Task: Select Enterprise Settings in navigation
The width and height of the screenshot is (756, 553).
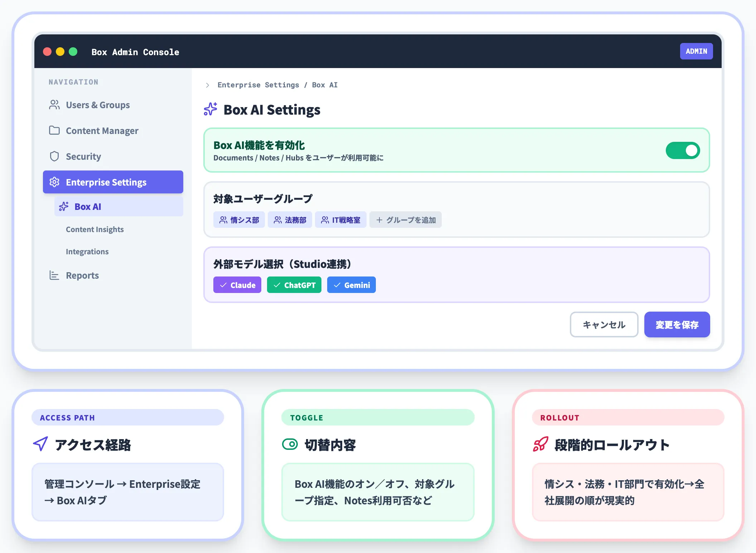Action: coord(113,182)
